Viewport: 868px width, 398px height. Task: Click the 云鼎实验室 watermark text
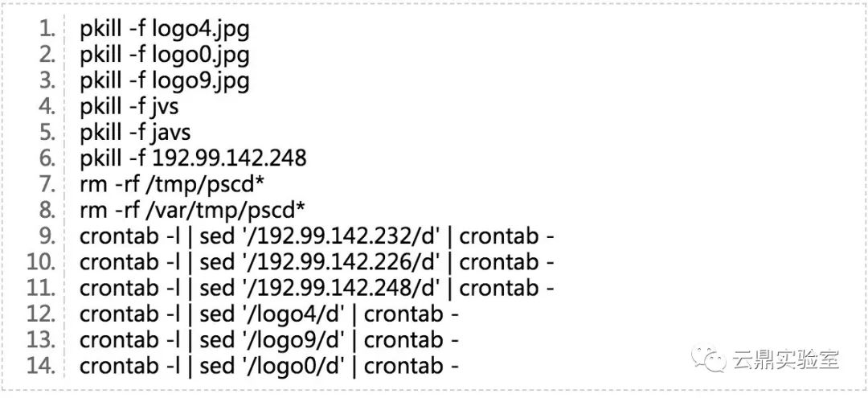(x=785, y=359)
